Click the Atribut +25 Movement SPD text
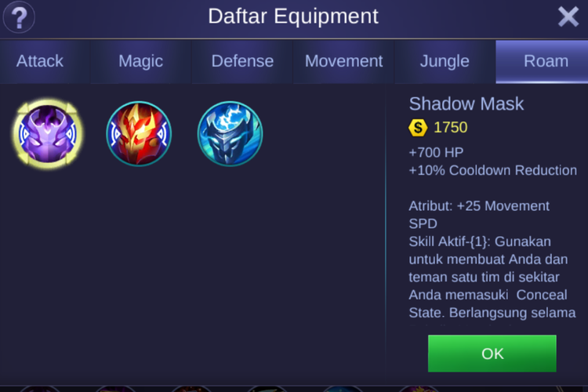 pyautogui.click(x=479, y=215)
